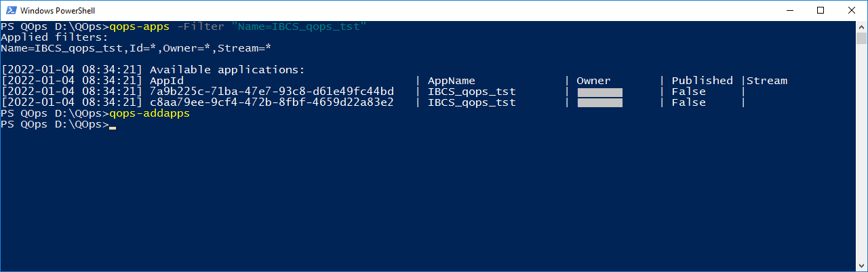Minimize the Windows PowerShell window
Screen dimensions: 868x272
click(x=789, y=11)
